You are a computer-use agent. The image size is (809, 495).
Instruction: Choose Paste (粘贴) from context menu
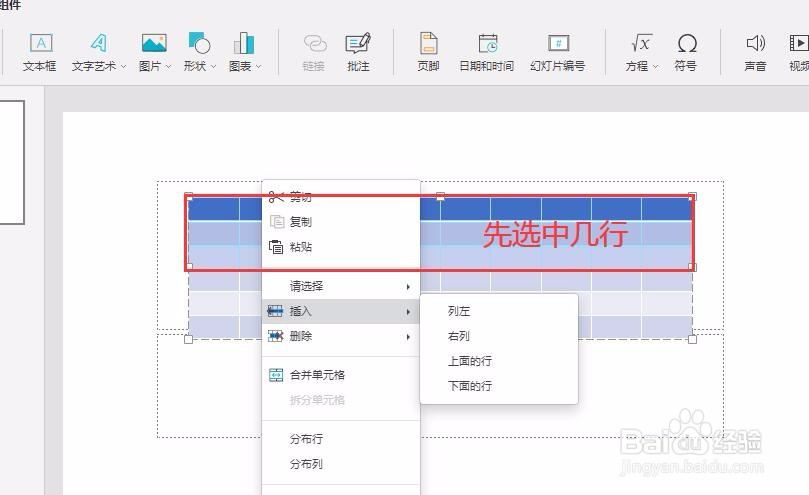tap(341, 247)
